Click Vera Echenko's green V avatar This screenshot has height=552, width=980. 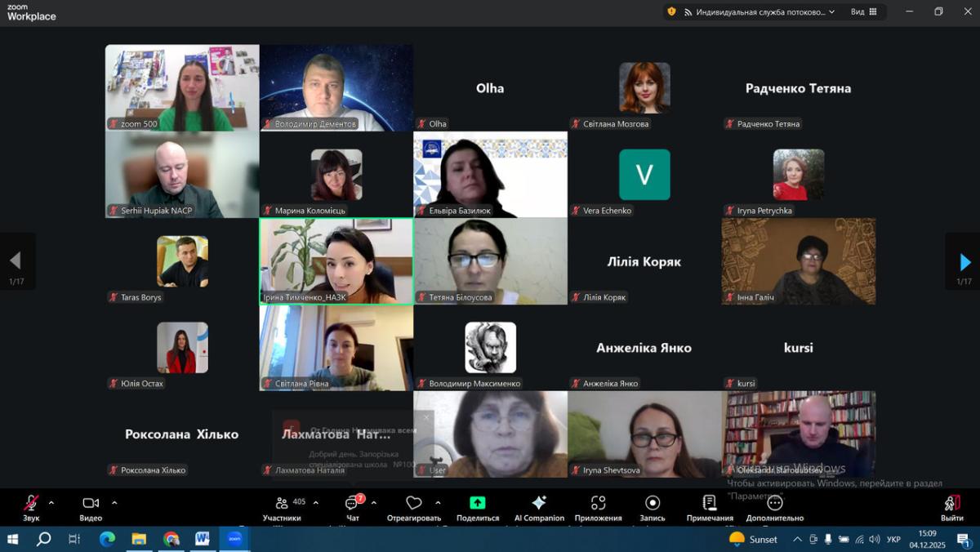tap(644, 175)
